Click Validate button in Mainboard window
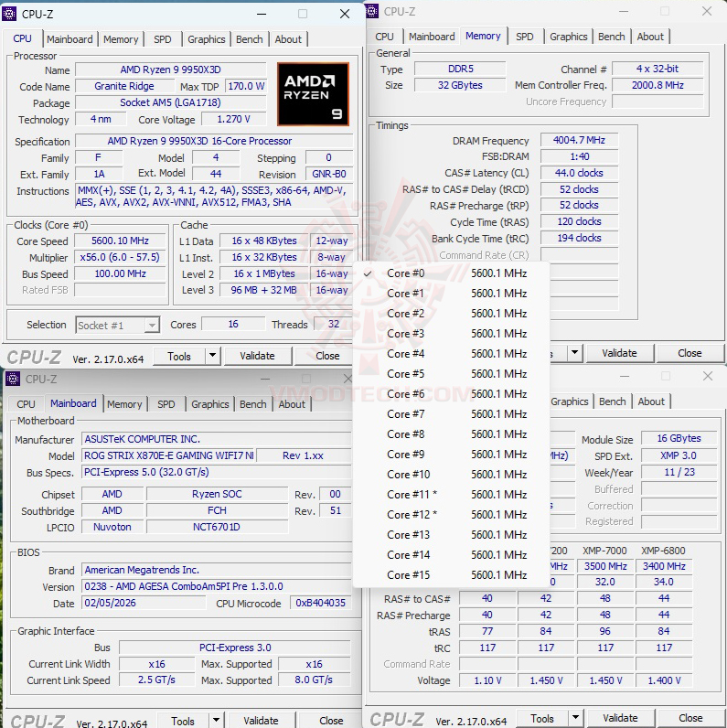The width and height of the screenshot is (727, 728). pos(261,721)
